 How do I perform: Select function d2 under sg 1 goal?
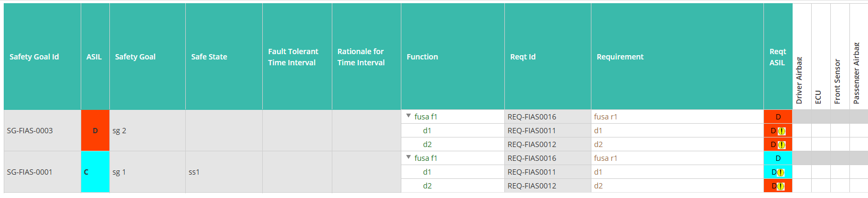pos(427,186)
